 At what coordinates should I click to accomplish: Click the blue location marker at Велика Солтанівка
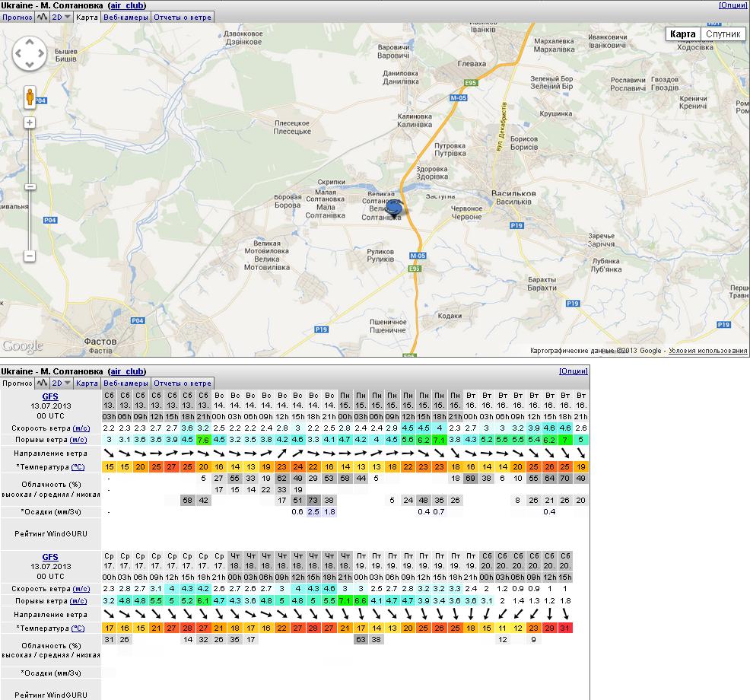(394, 207)
